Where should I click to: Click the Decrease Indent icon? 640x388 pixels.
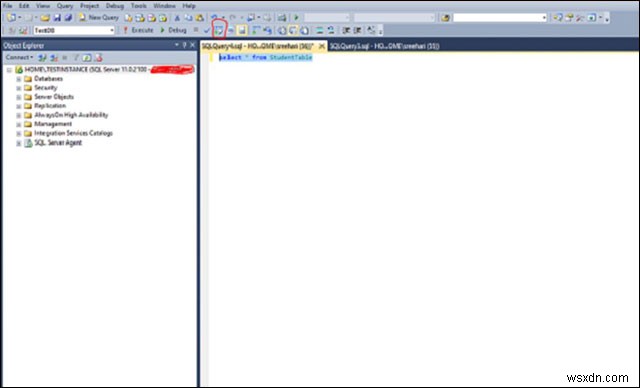tap(346, 30)
